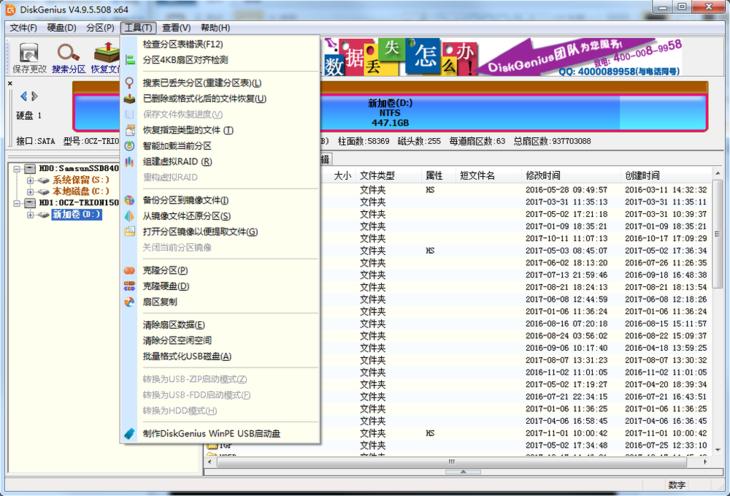Image resolution: width=730 pixels, height=496 pixels.
Task: Click 总扇区数:937703088 disk info text
Action: pos(552,141)
